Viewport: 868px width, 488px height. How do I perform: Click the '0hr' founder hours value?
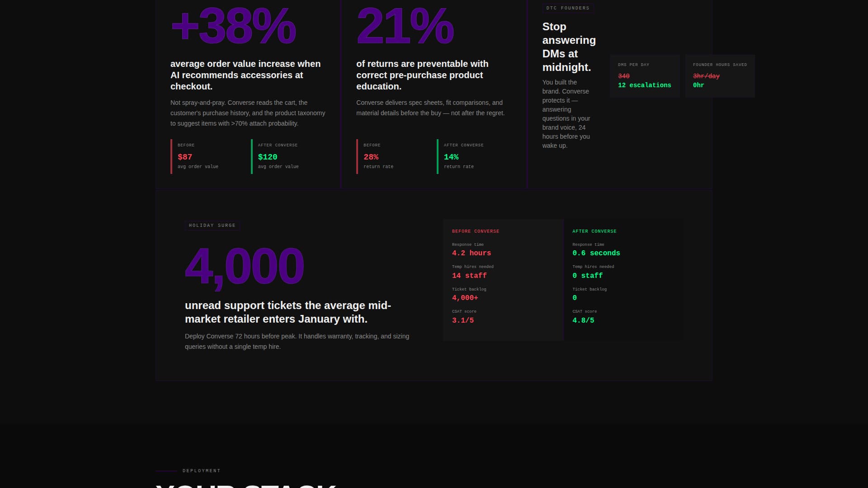pyautogui.click(x=698, y=85)
